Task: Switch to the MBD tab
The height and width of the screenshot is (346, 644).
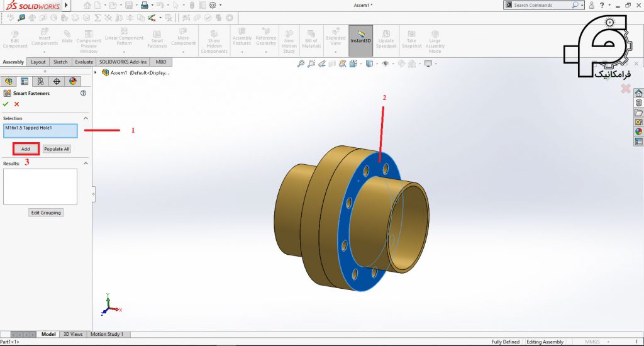Action: 161,62
